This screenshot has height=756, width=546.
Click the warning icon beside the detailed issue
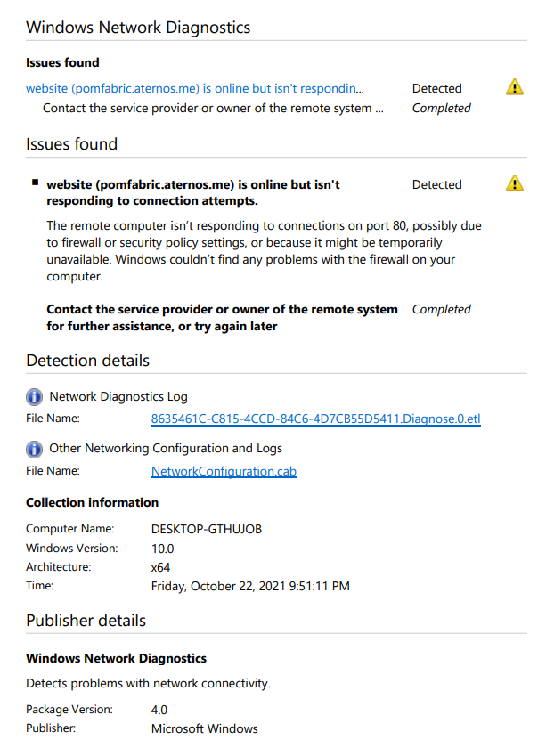(515, 183)
